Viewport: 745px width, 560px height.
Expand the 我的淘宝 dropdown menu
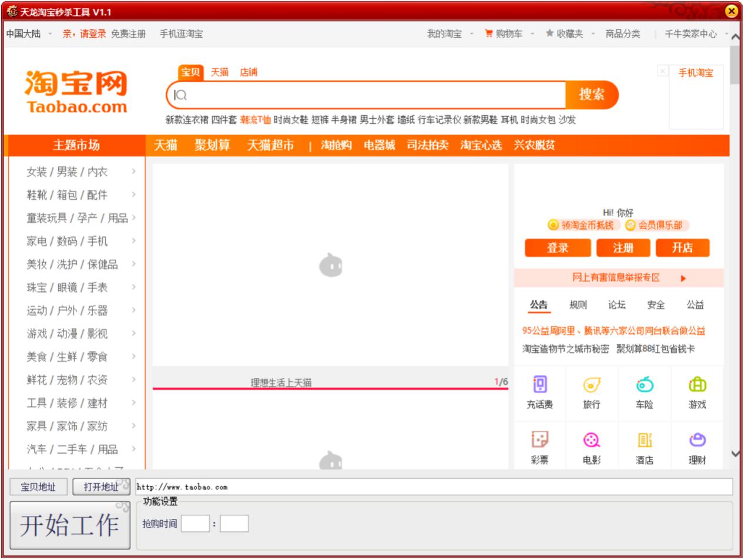[472, 34]
